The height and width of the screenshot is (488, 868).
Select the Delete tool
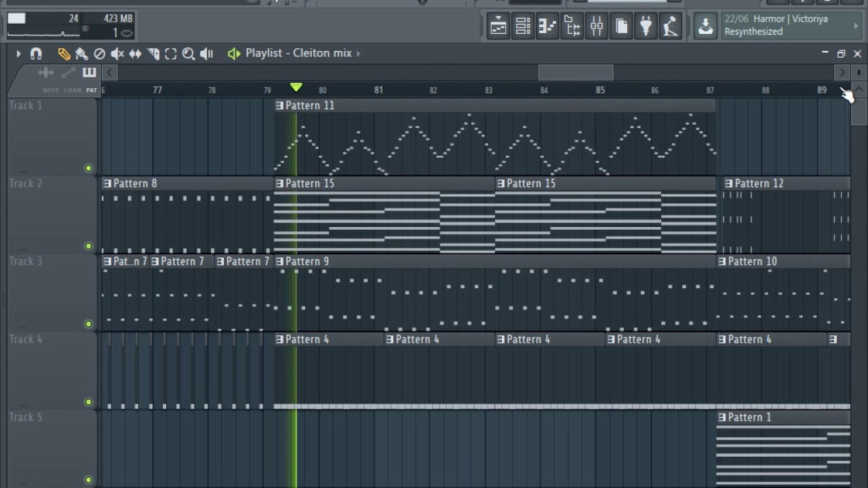click(99, 54)
